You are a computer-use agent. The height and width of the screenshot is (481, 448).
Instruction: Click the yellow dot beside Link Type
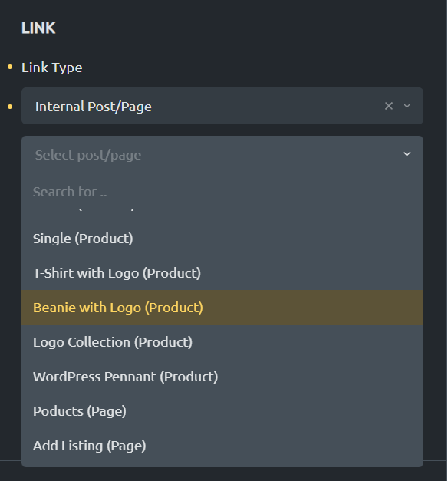[x=10, y=67]
